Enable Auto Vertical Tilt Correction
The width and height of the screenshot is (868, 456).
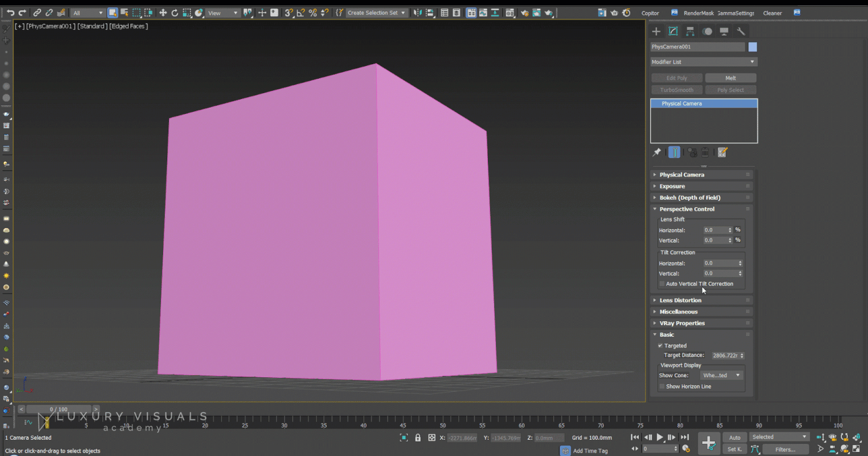click(662, 284)
